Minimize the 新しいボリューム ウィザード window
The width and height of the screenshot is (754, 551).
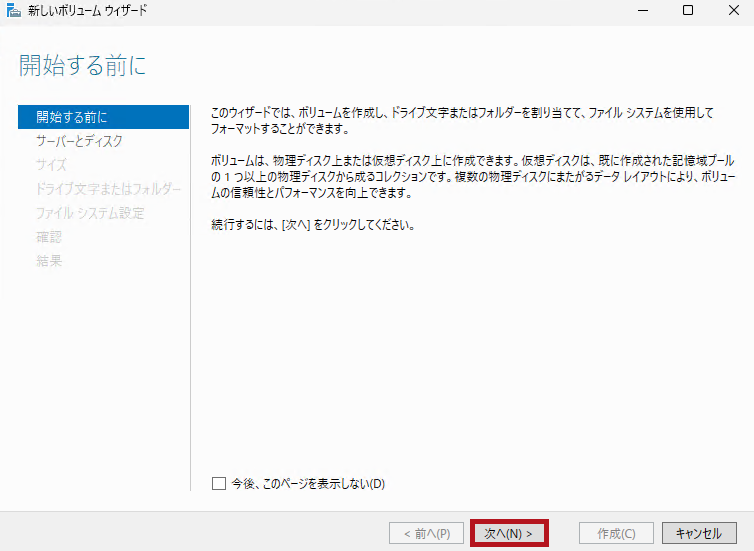pos(642,11)
